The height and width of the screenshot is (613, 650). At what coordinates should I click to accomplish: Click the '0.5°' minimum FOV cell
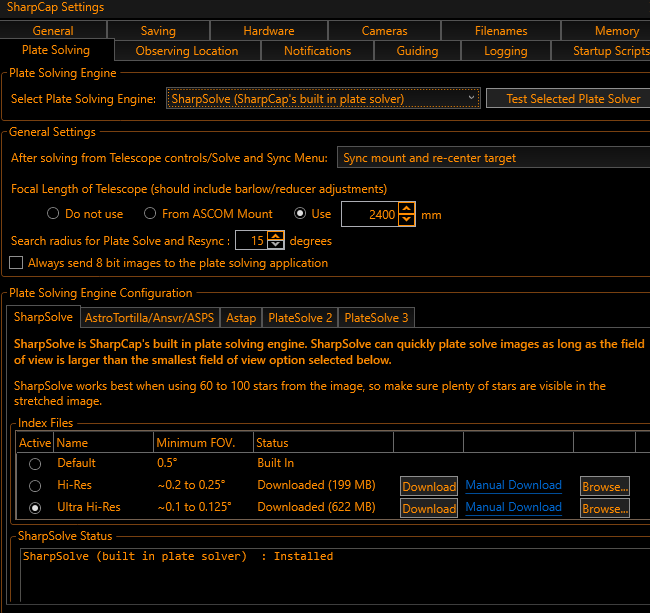click(x=167, y=463)
